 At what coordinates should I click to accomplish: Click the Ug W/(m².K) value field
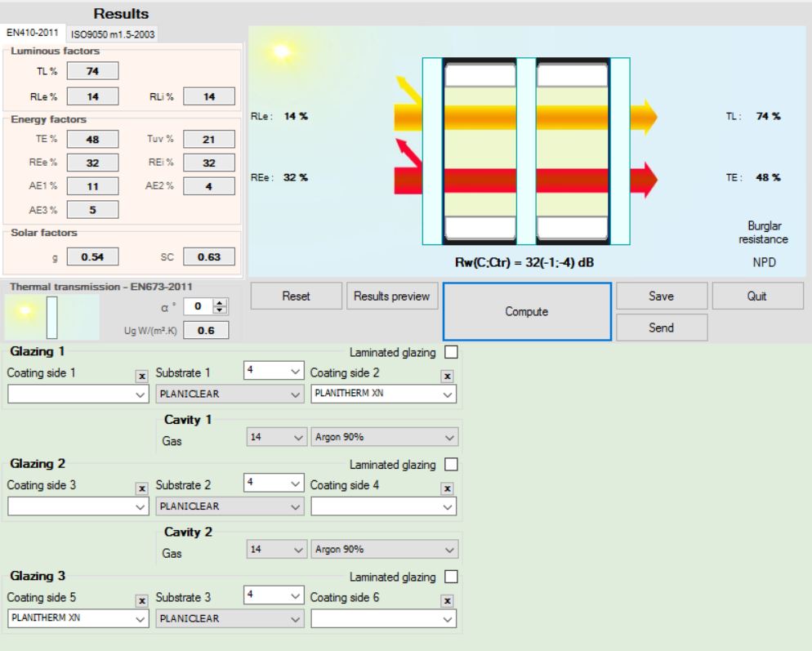click(204, 331)
